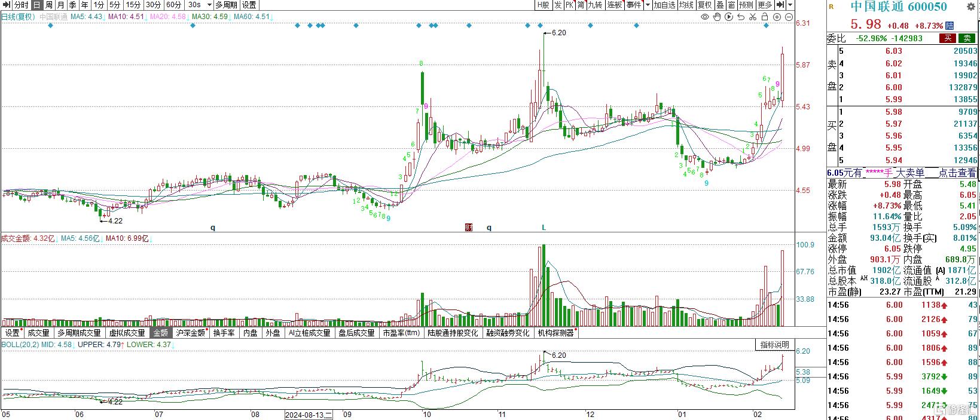Switch to the 市盈率(ttm) indicator tab
Image resolution: width=980 pixels, height=420 pixels.
(x=401, y=333)
